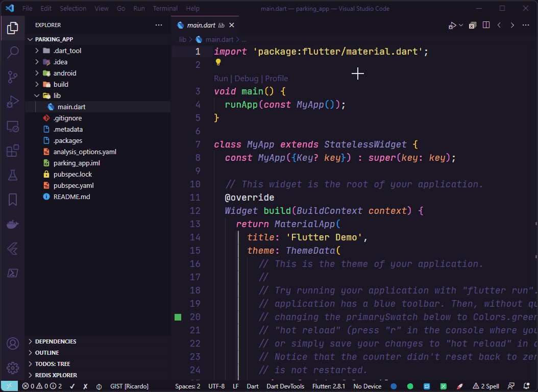The height and width of the screenshot is (392, 538).
Task: Open the Edit menu
Action: pyautogui.click(x=46, y=8)
